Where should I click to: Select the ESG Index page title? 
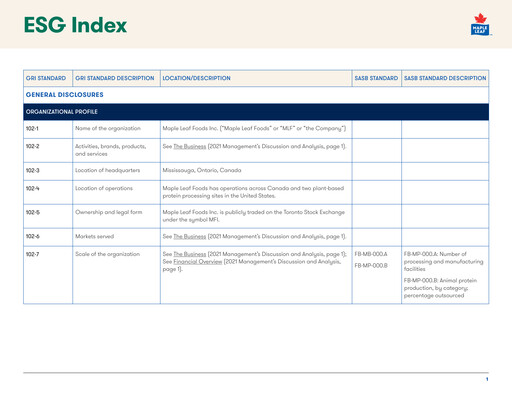[75, 25]
